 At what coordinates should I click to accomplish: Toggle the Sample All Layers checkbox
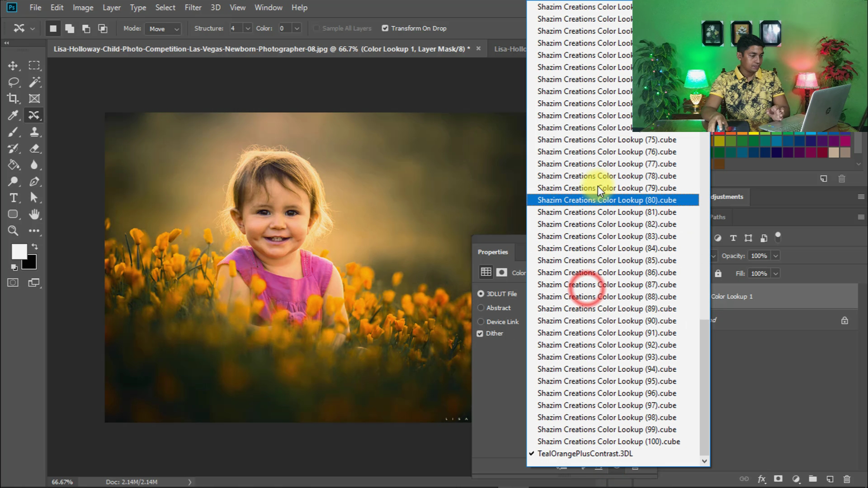(316, 28)
